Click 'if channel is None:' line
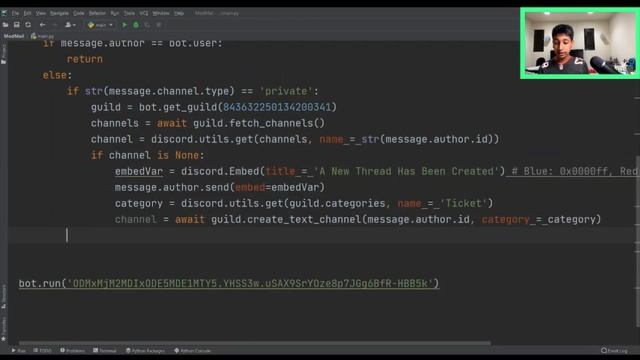 [147, 155]
